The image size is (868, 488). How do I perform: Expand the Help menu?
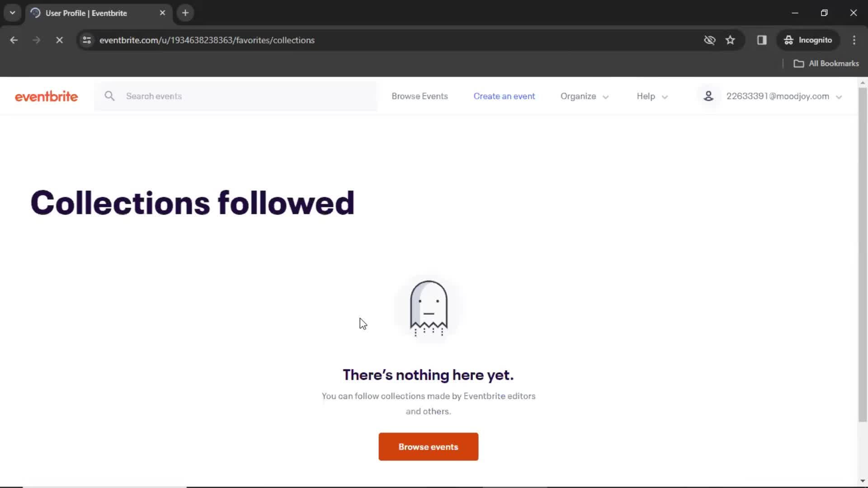652,96
